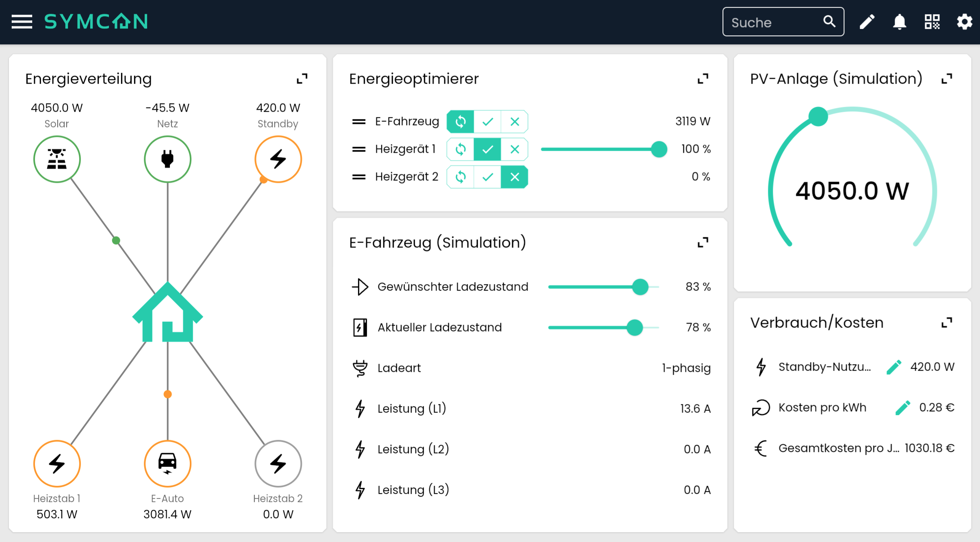Open the settings gear
This screenshot has height=542, width=980.
[x=964, y=22]
